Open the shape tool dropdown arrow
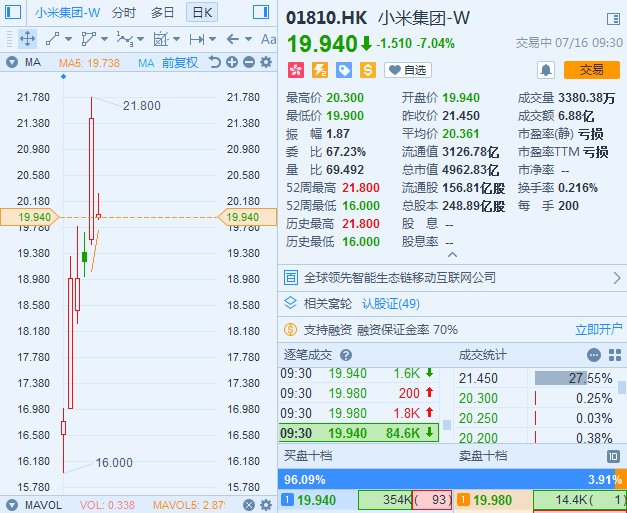627x513 pixels. click(104, 39)
